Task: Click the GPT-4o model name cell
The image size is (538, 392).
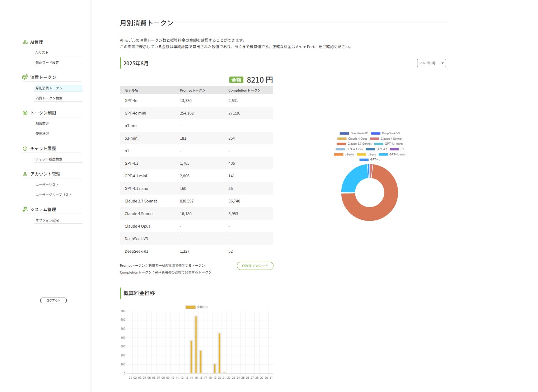Action: (131, 101)
